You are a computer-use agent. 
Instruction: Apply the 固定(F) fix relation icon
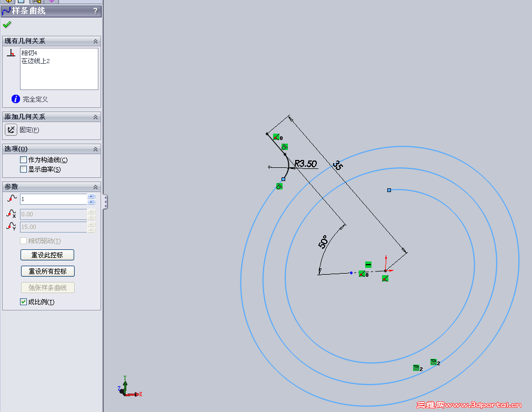[x=11, y=129]
